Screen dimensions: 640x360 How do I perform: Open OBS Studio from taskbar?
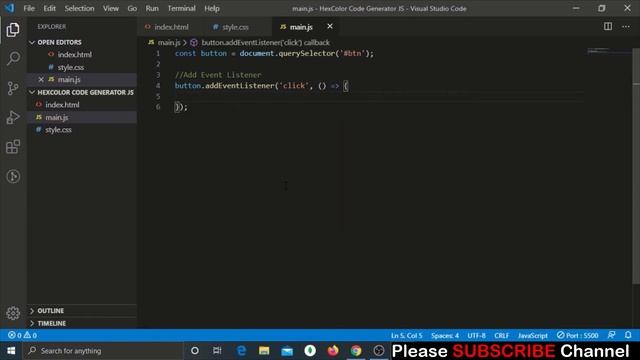[379, 351]
